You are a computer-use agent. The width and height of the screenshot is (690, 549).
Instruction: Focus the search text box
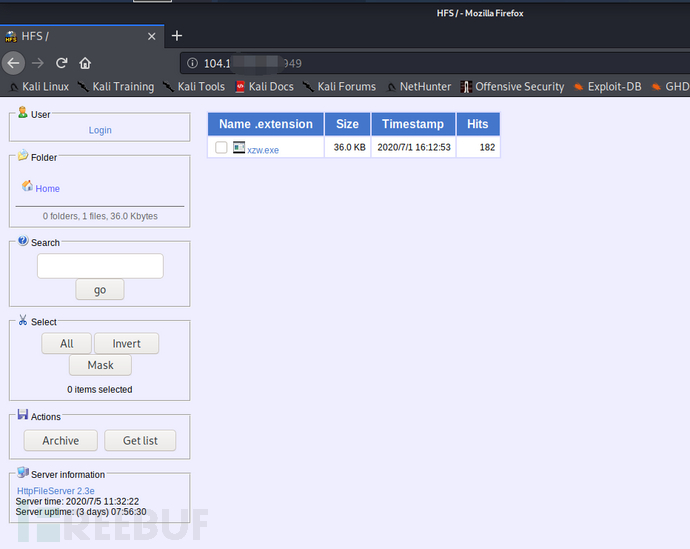coord(100,266)
